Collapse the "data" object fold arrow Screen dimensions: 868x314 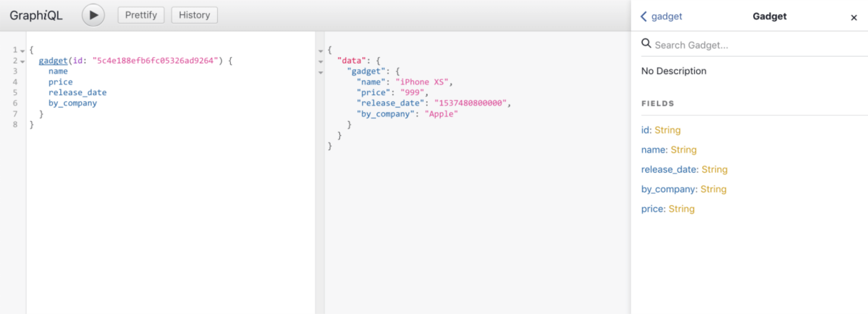click(x=320, y=61)
